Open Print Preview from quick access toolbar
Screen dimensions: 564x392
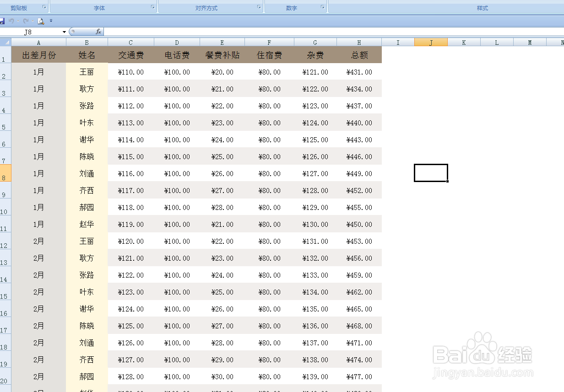coord(41,21)
